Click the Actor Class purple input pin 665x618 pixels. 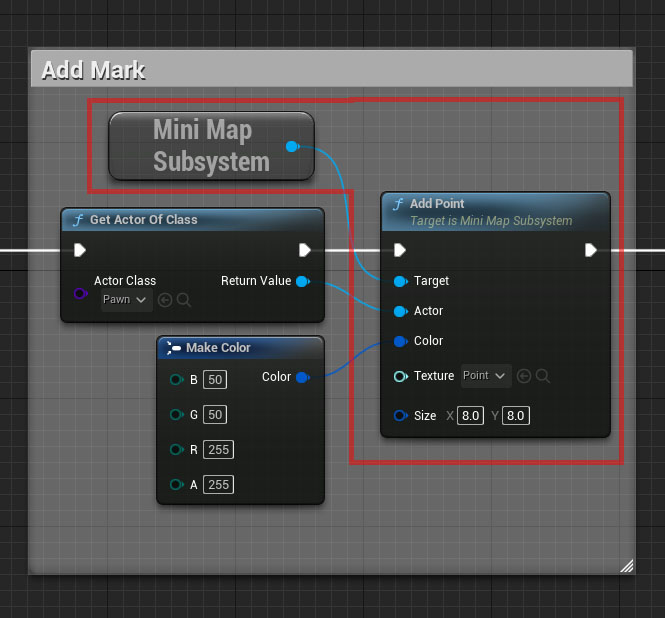pyautogui.click(x=80, y=293)
